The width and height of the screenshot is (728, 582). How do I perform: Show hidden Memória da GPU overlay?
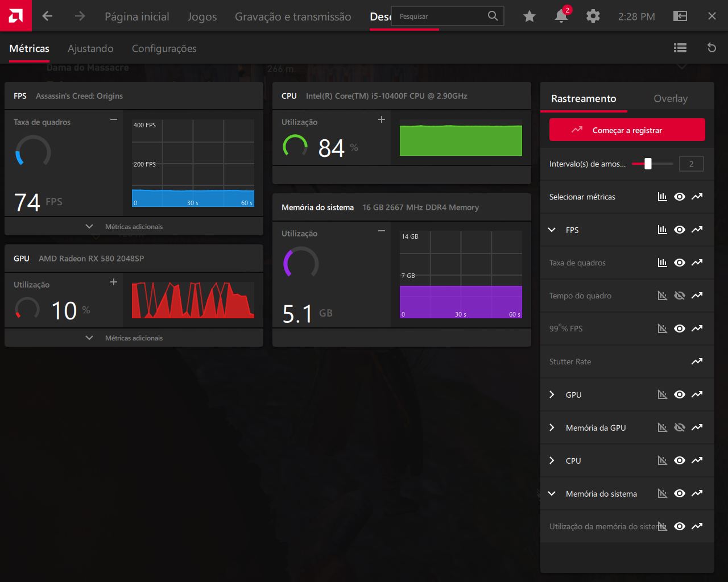(680, 427)
